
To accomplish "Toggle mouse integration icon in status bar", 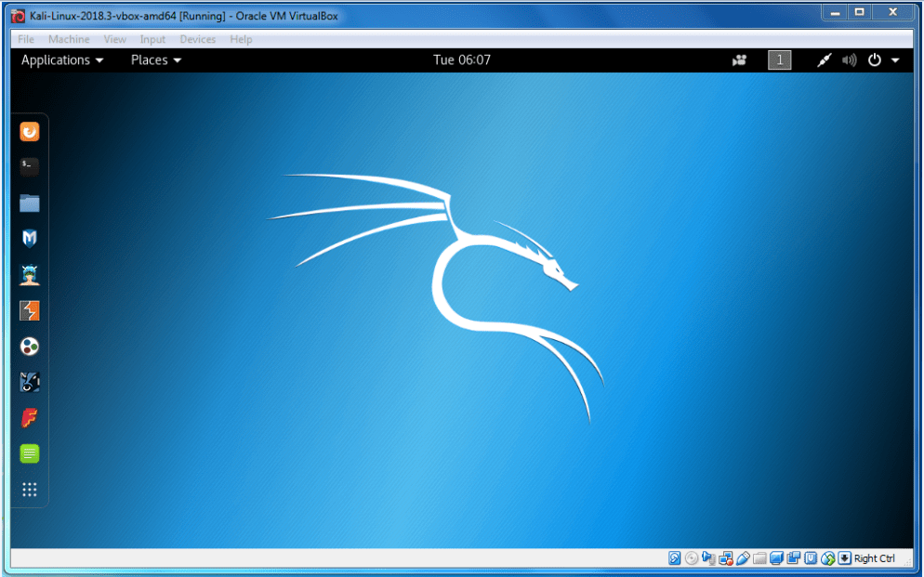I will click(828, 558).
